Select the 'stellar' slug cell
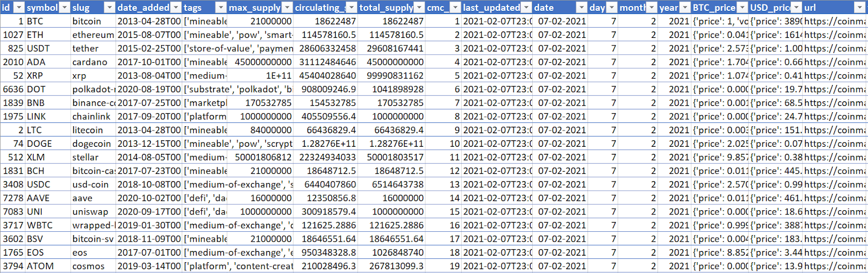Image resolution: width=868 pixels, height=273 pixels. click(x=93, y=157)
